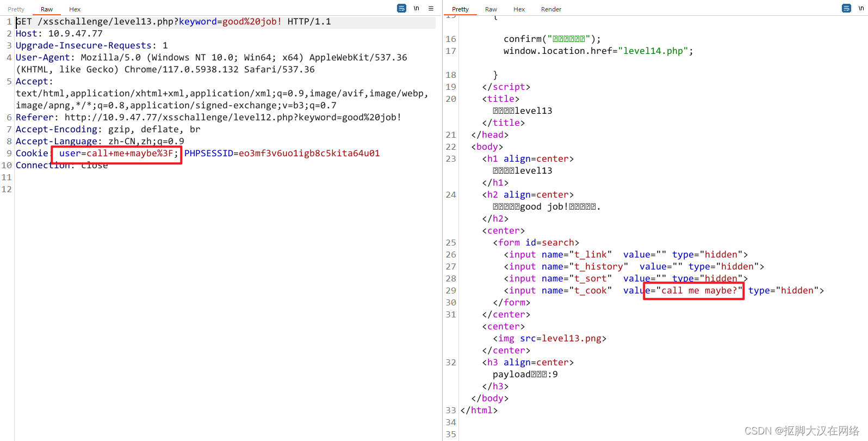Click the opening <body> tag

point(487,147)
